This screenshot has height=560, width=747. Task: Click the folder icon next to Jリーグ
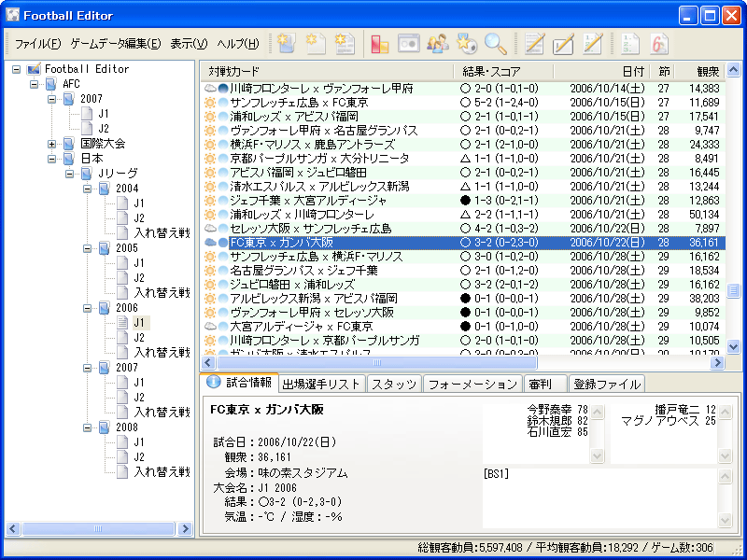[x=87, y=174]
